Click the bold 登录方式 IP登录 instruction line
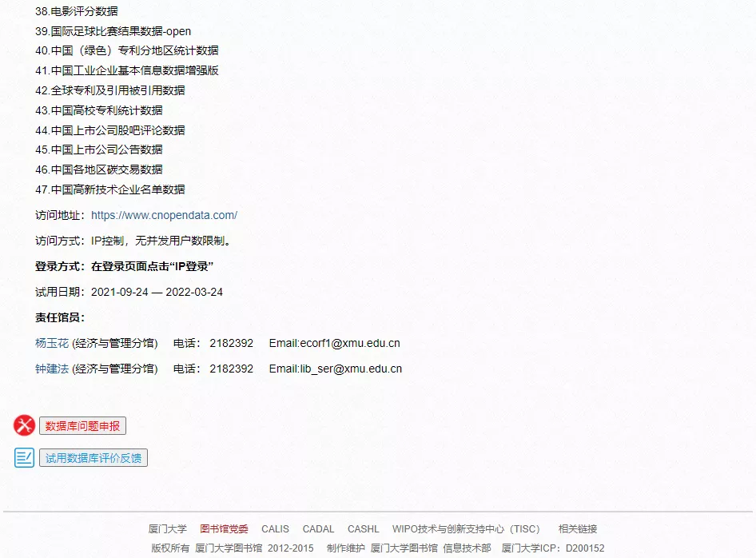 (x=125, y=266)
